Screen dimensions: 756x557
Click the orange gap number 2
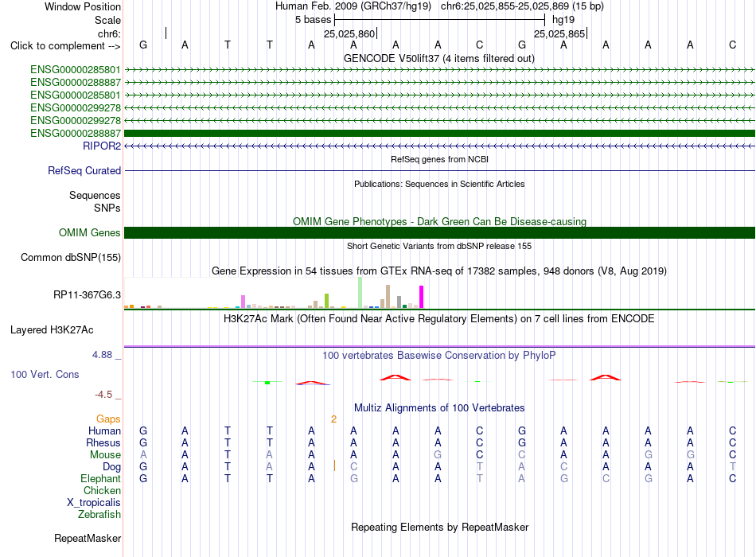(333, 419)
